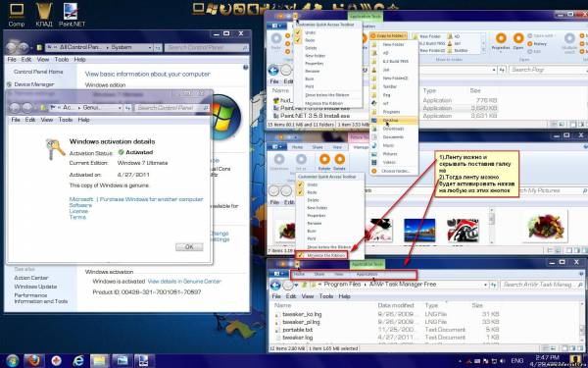Screen dimensions: 588x368
Task: Open the КПАД desktop shortcut
Action: 44,15
